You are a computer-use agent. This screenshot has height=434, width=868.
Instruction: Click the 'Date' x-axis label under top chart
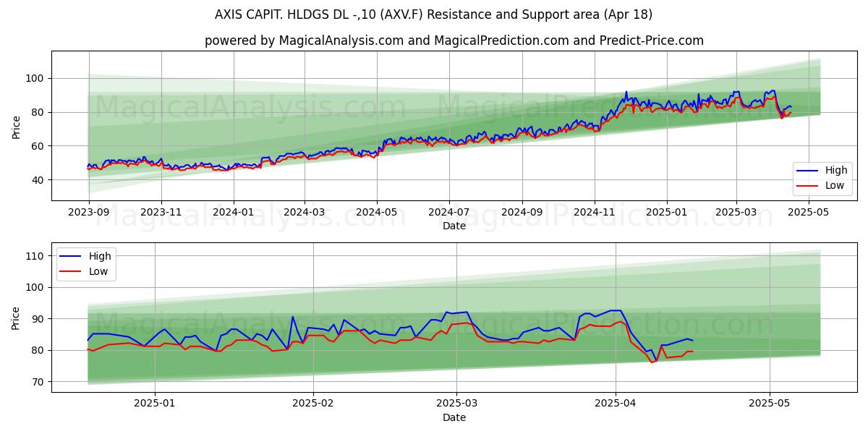pyautogui.click(x=454, y=226)
